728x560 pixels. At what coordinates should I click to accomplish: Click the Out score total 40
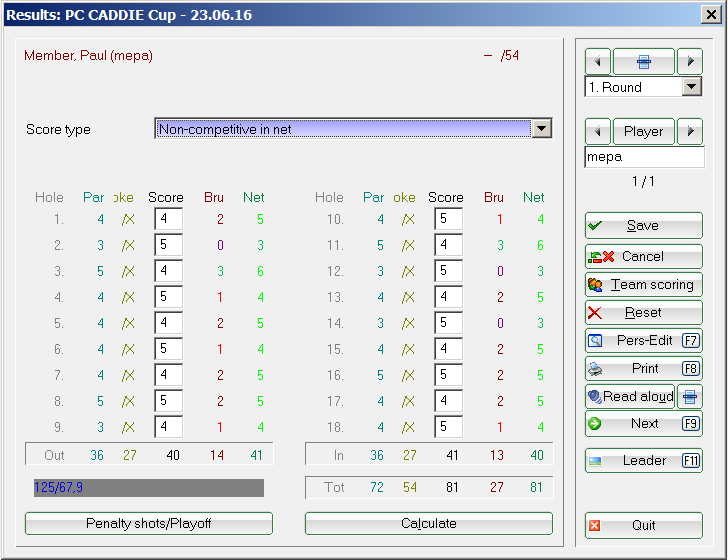[173, 455]
